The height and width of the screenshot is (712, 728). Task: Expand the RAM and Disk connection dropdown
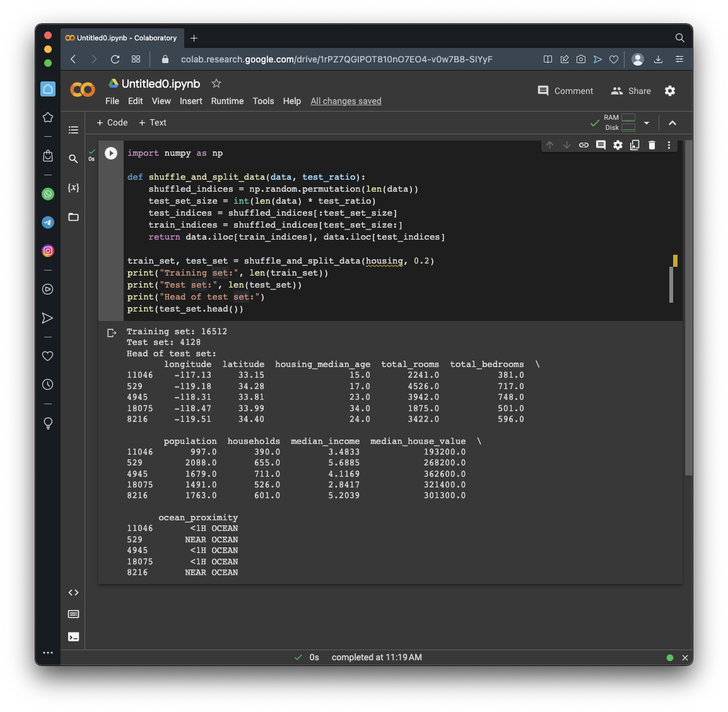(647, 123)
